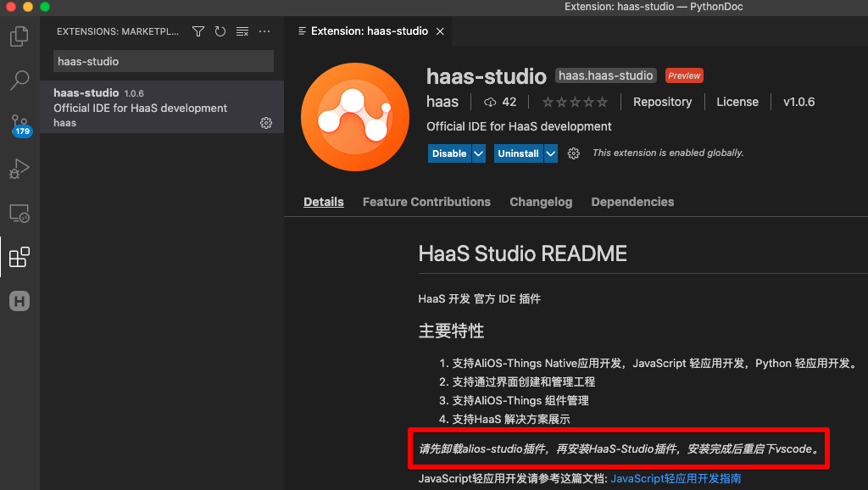Click the Preview badge
This screenshot has width=868, height=490.
coord(684,75)
